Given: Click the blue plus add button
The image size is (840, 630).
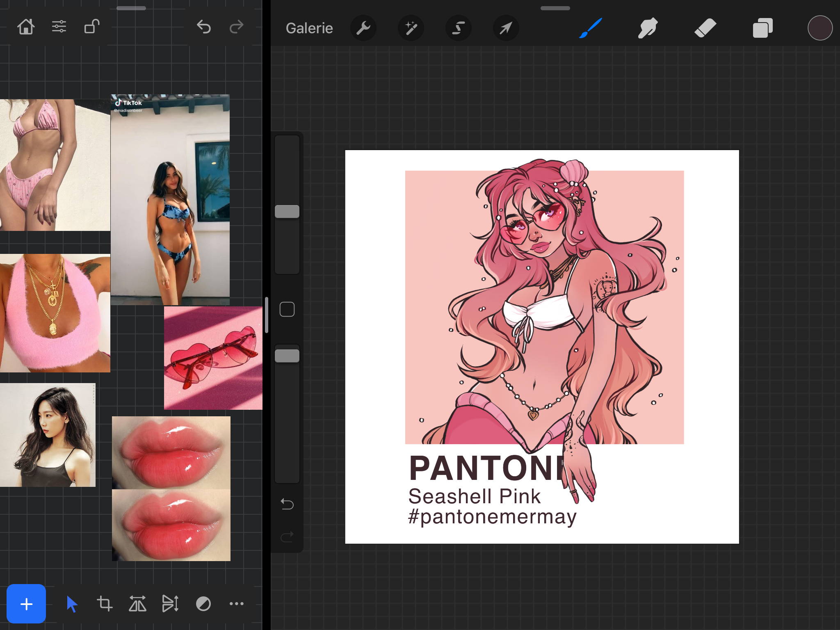Looking at the screenshot, I should (26, 604).
